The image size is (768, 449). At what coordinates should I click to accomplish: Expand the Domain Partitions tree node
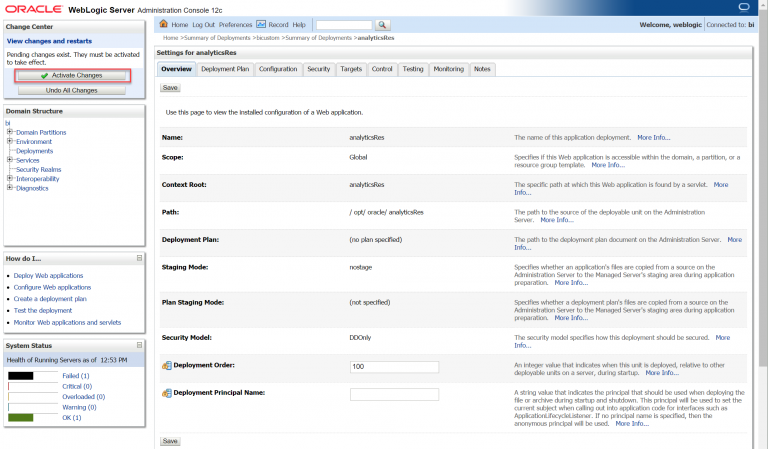pyautogui.click(x=10, y=132)
